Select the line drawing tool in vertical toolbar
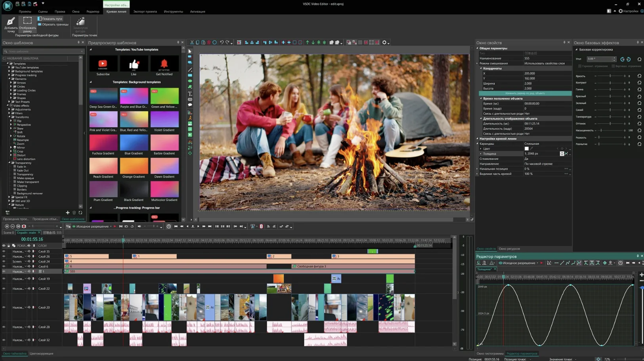Viewport: 644px width, 361px height. [x=190, y=70]
